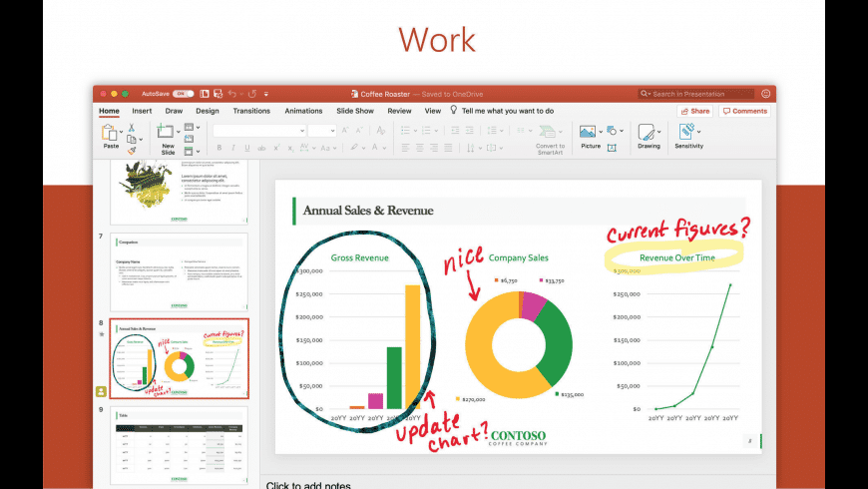Open the font name combo box

(259, 131)
